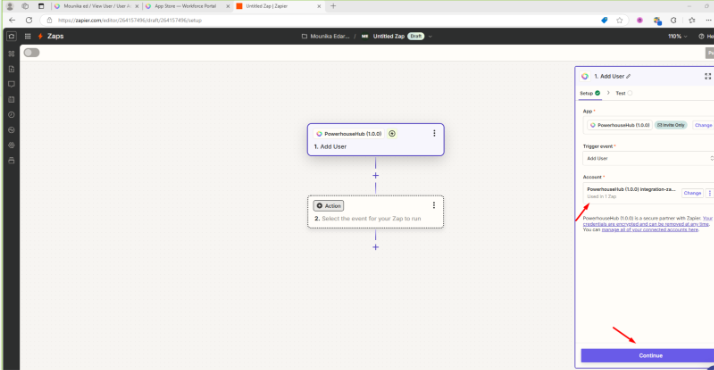The image size is (714, 370).
Task: Click the Untitled Zap title
Action: pos(388,36)
